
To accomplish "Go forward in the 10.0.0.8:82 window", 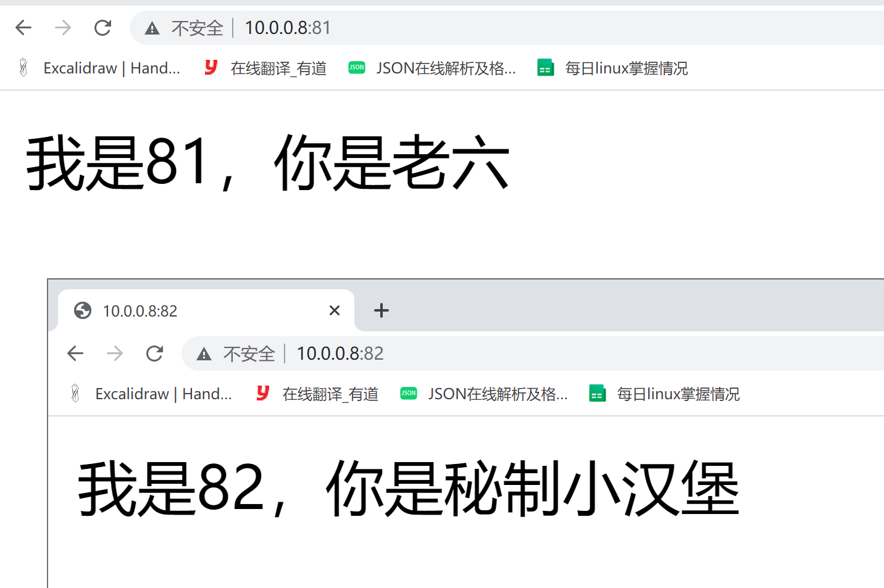I will pyautogui.click(x=115, y=354).
